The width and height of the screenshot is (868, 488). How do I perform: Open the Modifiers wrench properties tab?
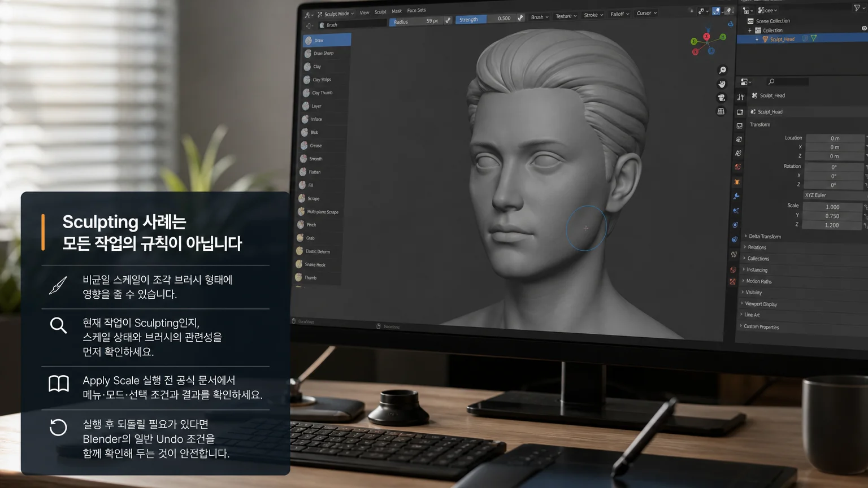[x=736, y=196]
